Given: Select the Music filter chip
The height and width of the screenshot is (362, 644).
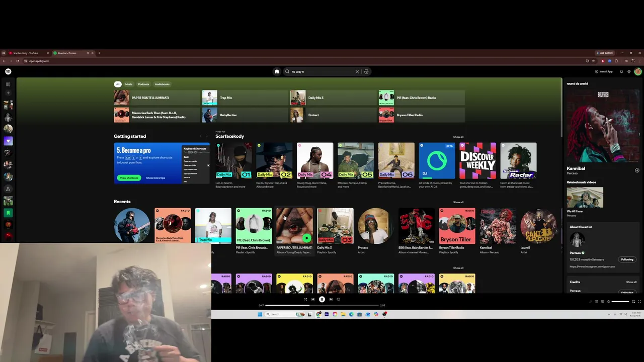Looking at the screenshot, I should [x=129, y=84].
